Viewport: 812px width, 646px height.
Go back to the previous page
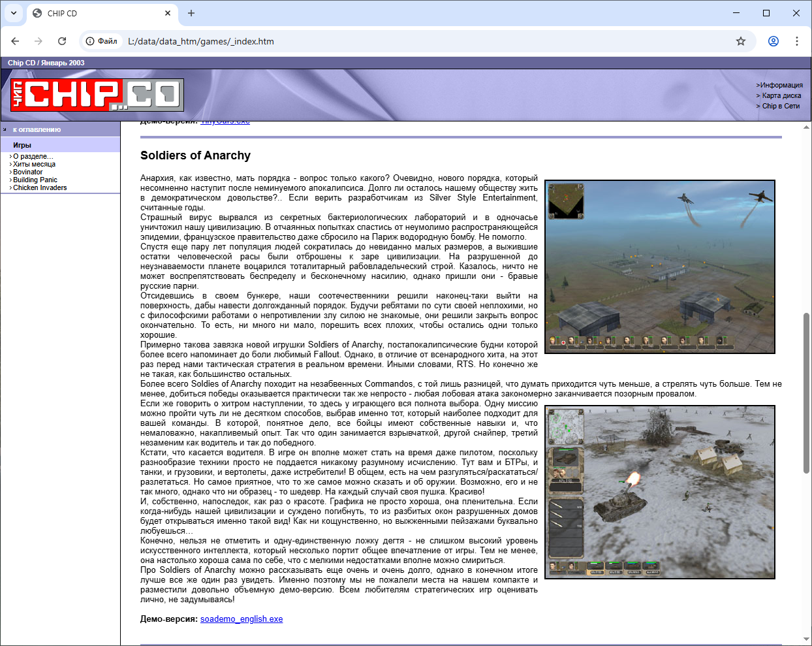coord(15,41)
